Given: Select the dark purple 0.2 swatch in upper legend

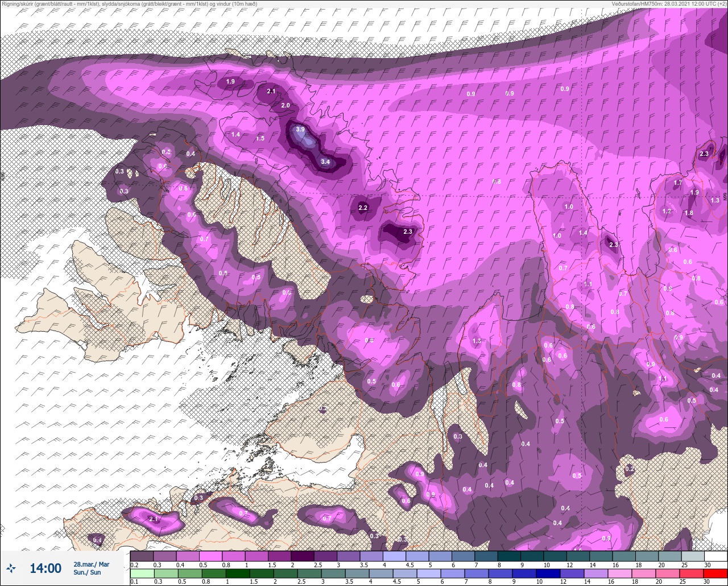Looking at the screenshot, I should [x=142, y=556].
